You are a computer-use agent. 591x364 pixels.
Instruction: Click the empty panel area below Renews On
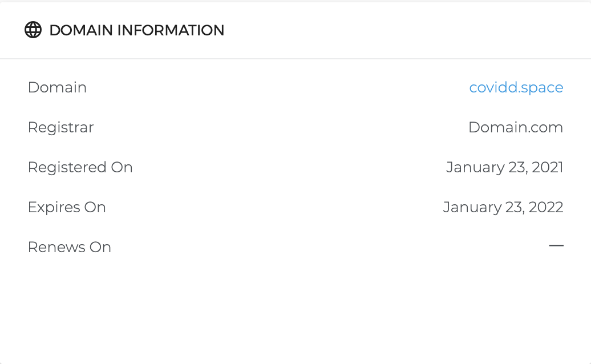pyautogui.click(x=295, y=308)
